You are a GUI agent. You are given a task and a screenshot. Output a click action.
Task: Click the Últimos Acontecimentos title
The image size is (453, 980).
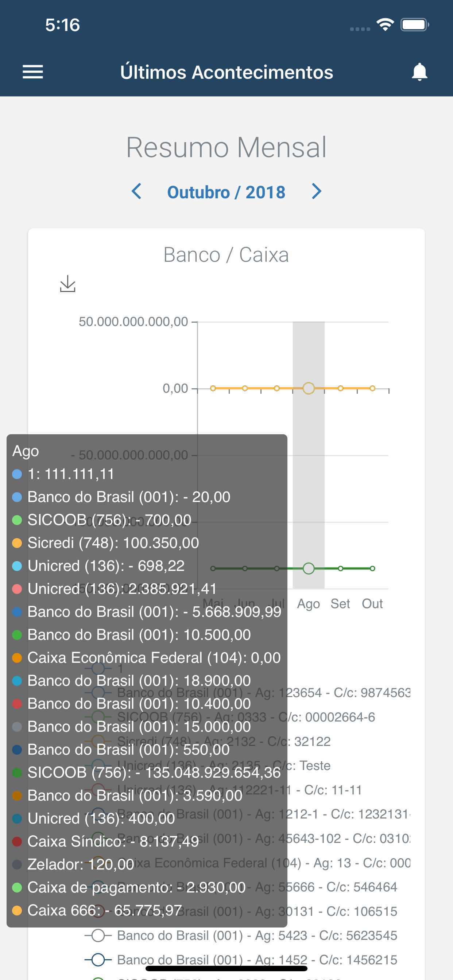(226, 72)
